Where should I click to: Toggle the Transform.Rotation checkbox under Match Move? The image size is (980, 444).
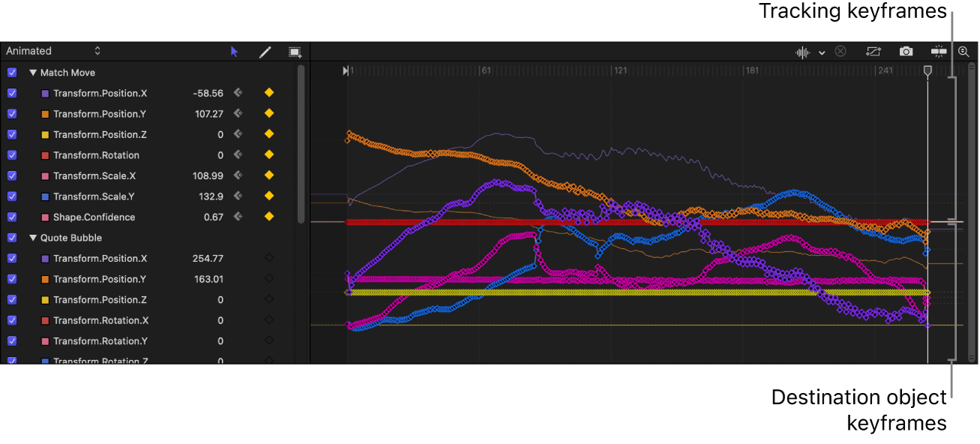point(11,154)
